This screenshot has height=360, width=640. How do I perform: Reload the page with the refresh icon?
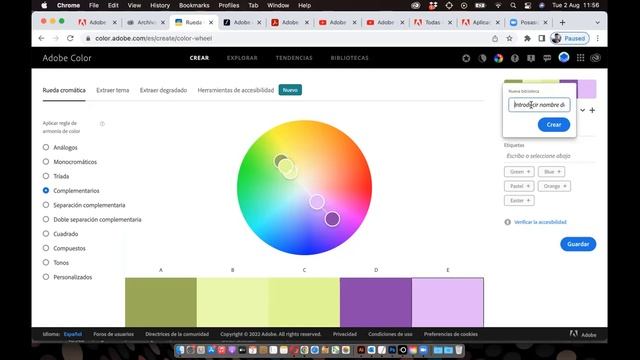(70, 38)
